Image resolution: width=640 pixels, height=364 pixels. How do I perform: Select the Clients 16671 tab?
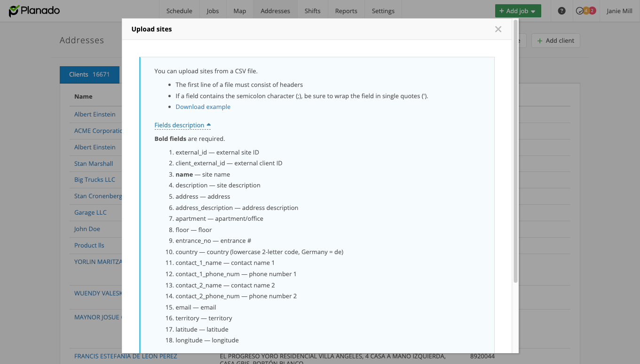pyautogui.click(x=89, y=75)
